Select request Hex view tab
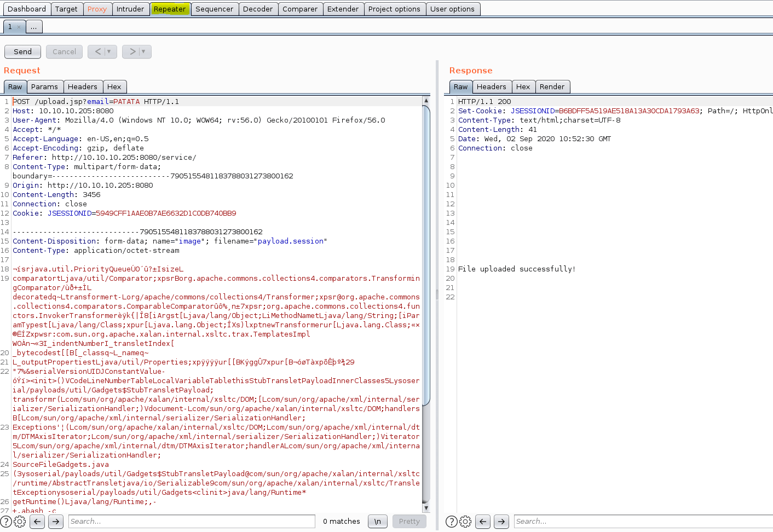773x532 pixels. 114,86
